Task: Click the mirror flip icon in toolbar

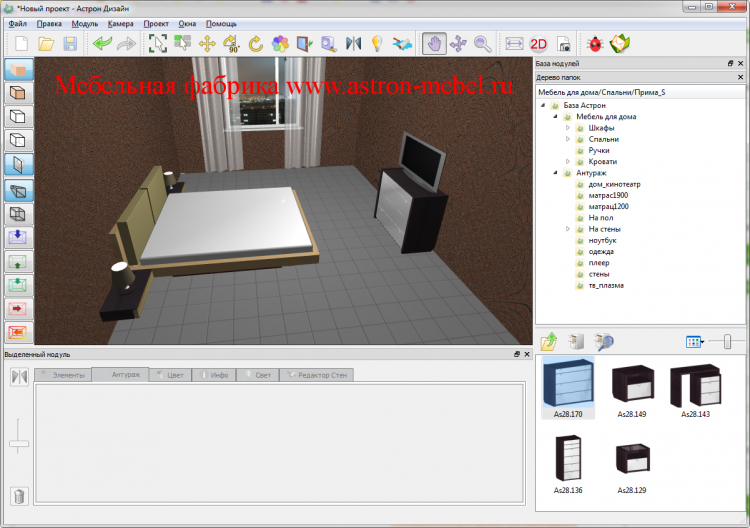Action: (x=353, y=44)
